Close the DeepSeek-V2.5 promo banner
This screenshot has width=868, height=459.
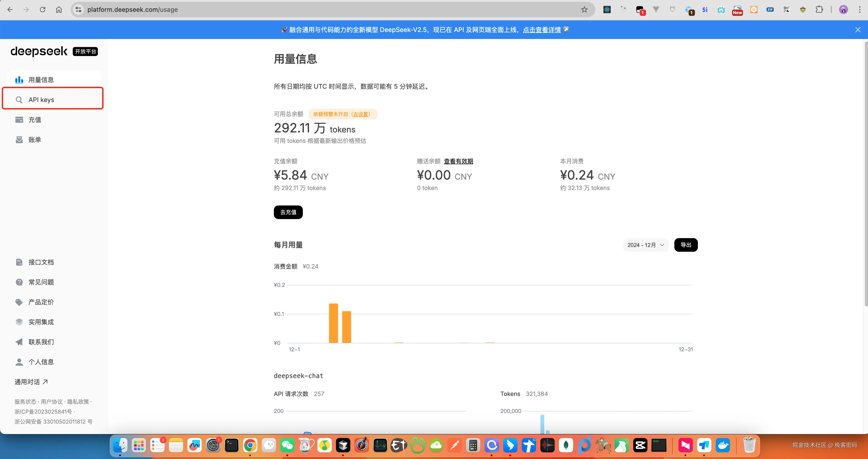858,29
